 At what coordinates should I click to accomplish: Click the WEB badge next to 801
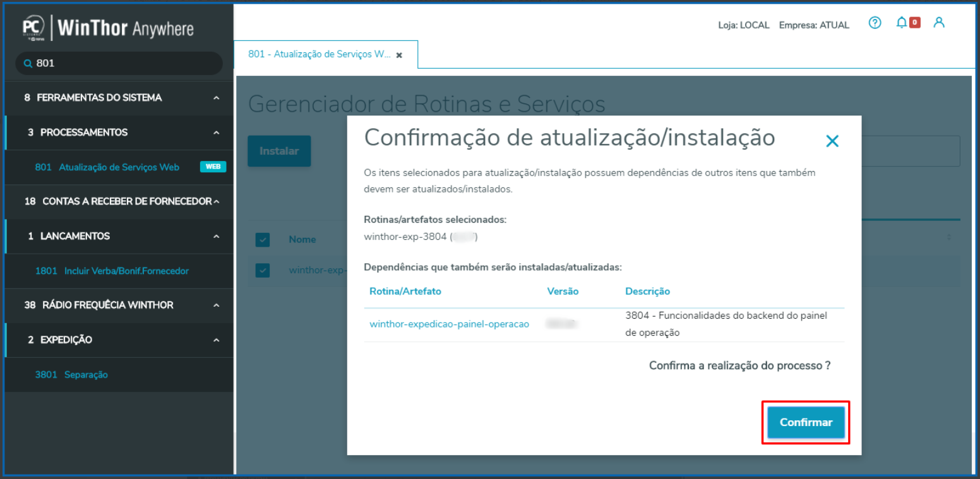[213, 167]
